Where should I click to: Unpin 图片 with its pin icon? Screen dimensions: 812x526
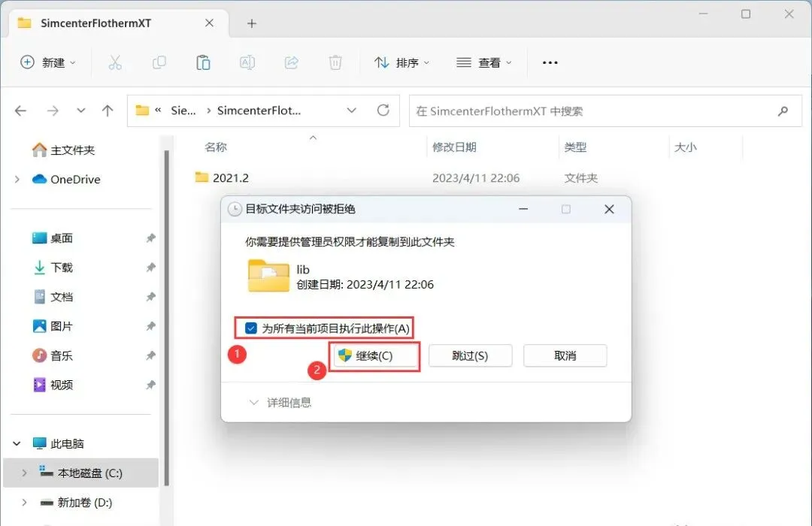pos(150,326)
